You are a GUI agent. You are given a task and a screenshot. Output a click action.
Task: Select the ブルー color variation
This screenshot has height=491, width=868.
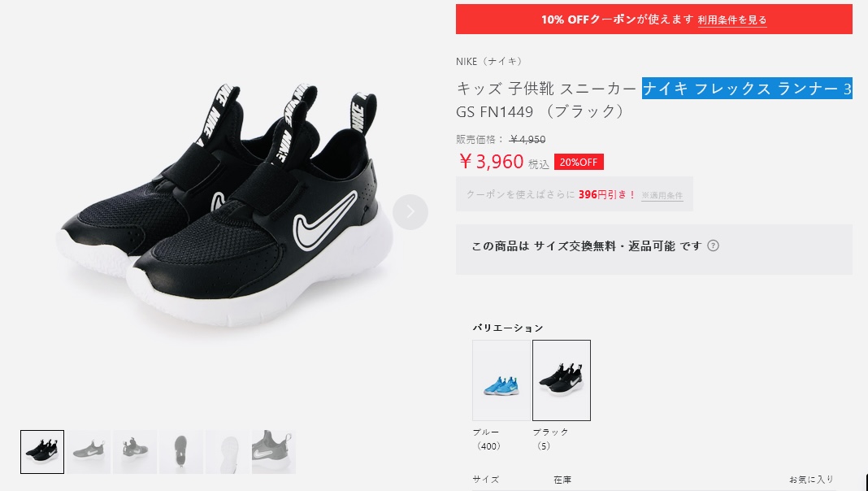tap(501, 380)
